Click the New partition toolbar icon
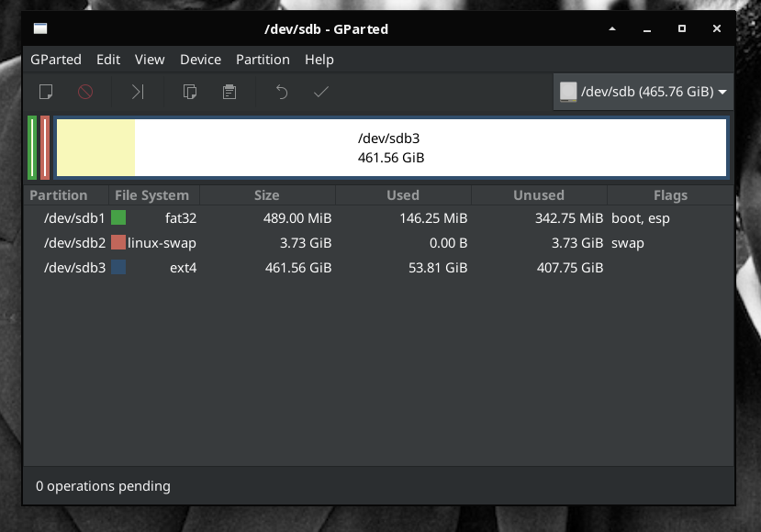Screen dimensions: 761x532 45,92
